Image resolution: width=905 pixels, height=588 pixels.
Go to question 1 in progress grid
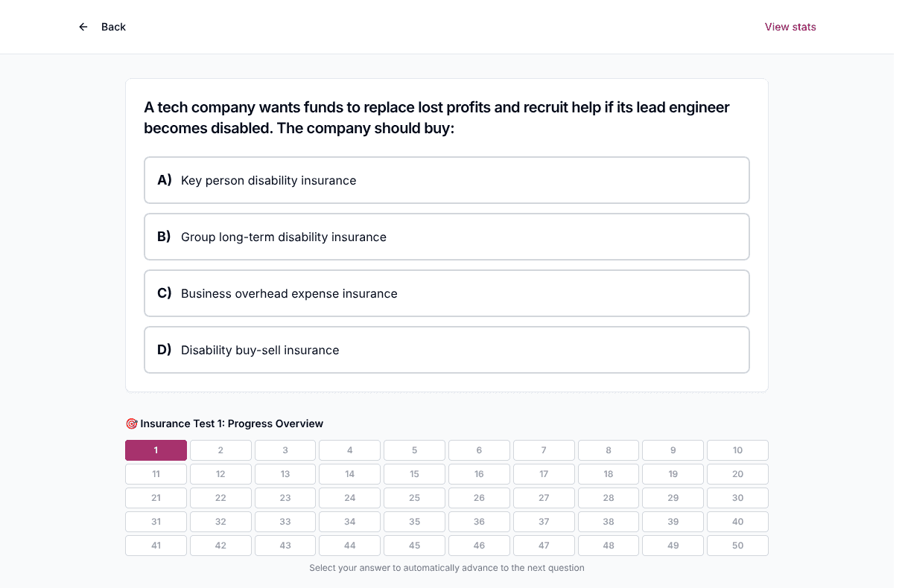(156, 450)
